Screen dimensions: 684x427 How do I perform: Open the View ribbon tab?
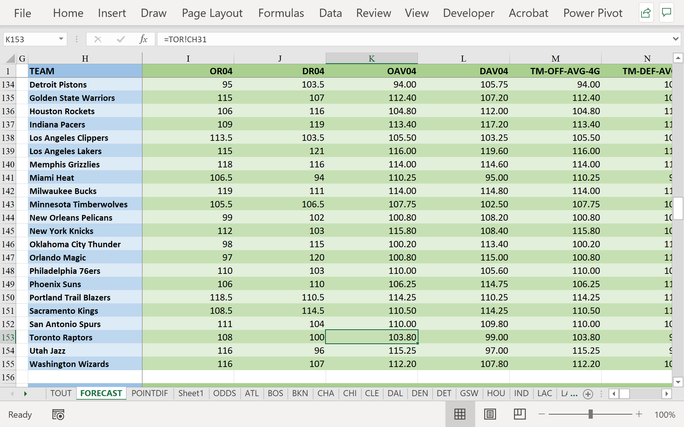(x=417, y=13)
